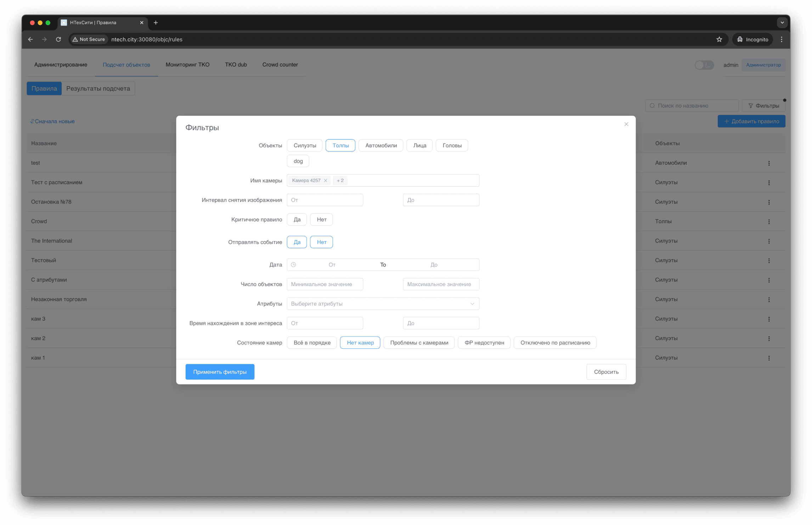Reload the page in browser
Screen dimensions: 812x525
click(58, 39)
